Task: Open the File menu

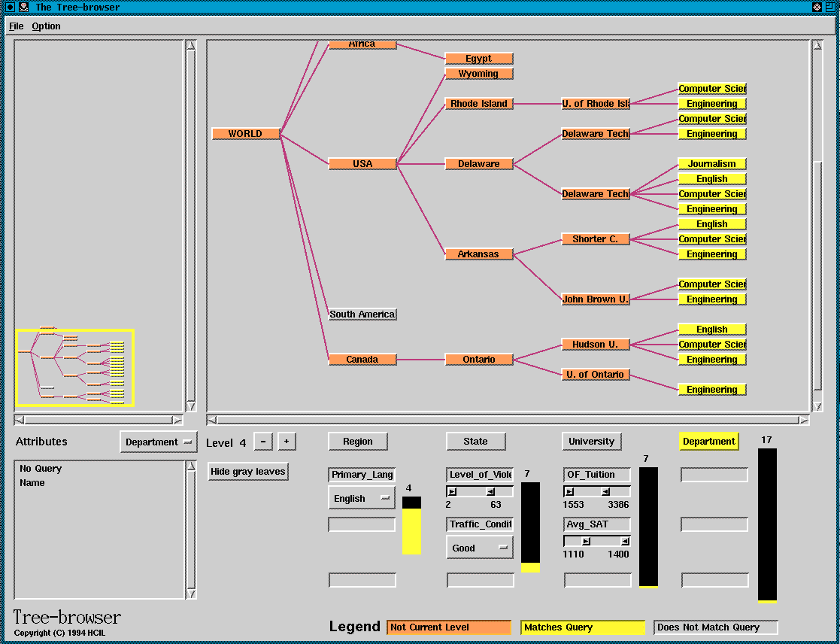Action: point(16,26)
